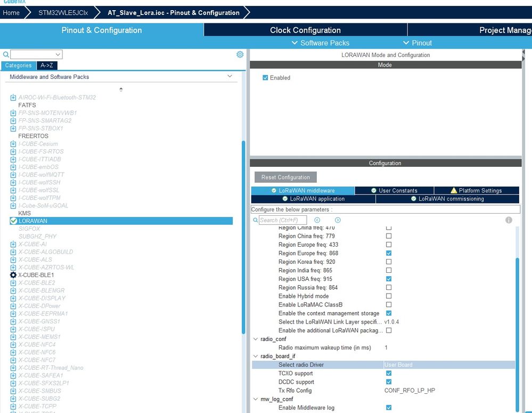The image size is (532, 413).
Task: Open the LoRaWAN commissioning tab
Action: pyautogui.click(x=447, y=199)
